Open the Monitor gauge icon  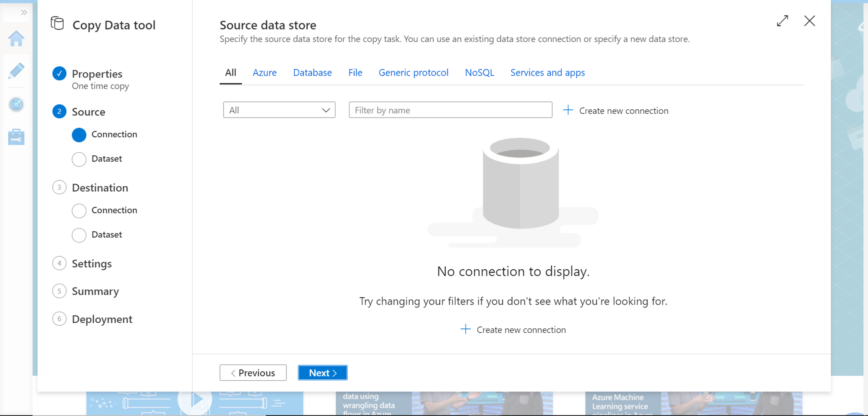(x=16, y=105)
